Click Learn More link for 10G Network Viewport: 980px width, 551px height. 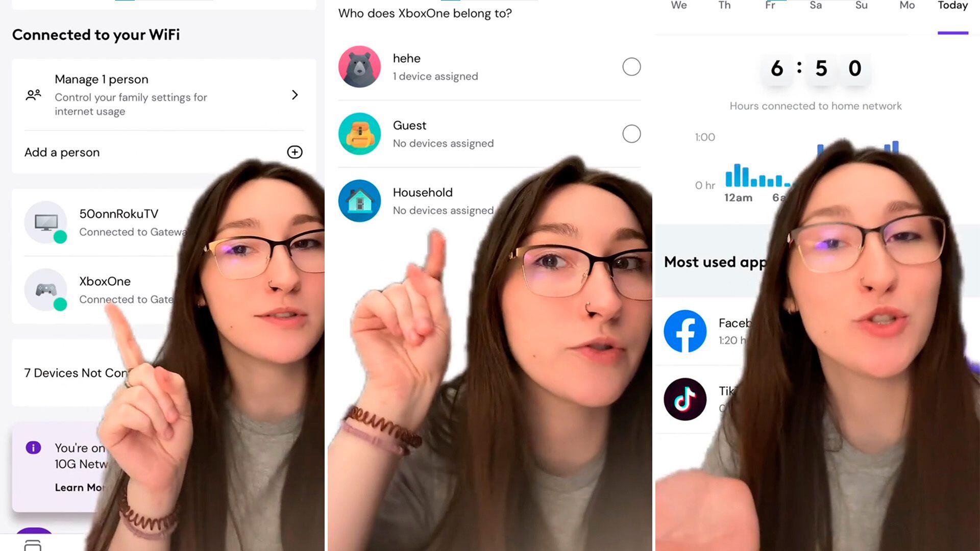[80, 487]
